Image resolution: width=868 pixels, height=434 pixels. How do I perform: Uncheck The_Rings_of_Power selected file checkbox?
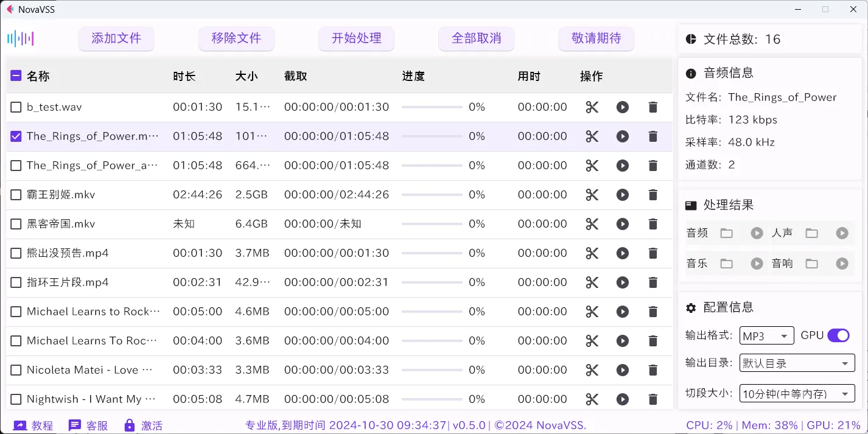tap(16, 136)
